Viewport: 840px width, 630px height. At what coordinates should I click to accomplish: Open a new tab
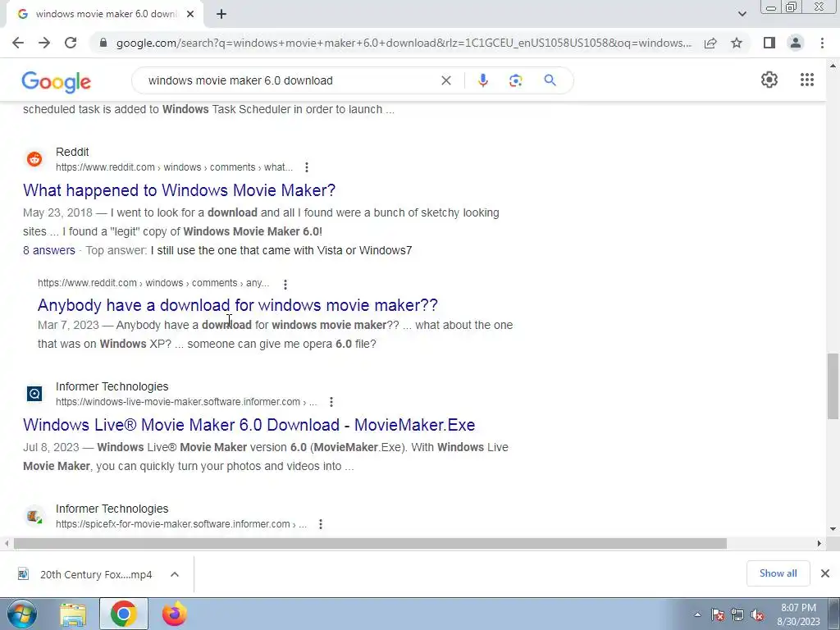pos(221,14)
